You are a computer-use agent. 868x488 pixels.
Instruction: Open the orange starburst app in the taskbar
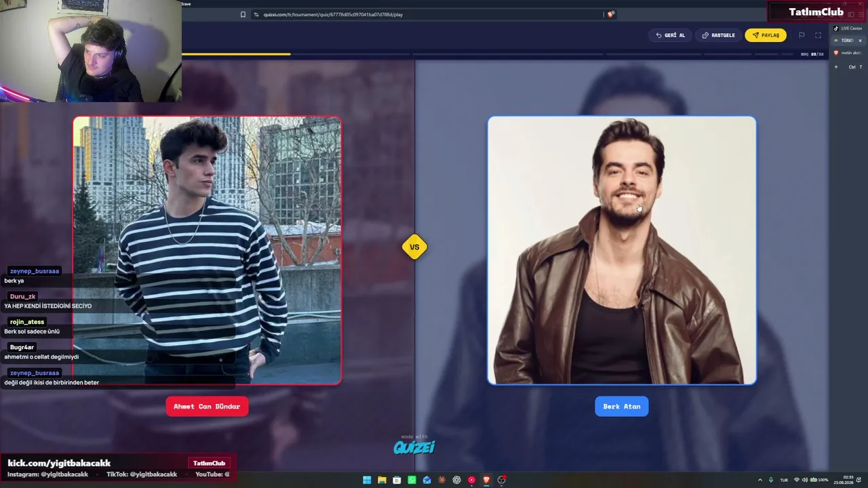441,480
